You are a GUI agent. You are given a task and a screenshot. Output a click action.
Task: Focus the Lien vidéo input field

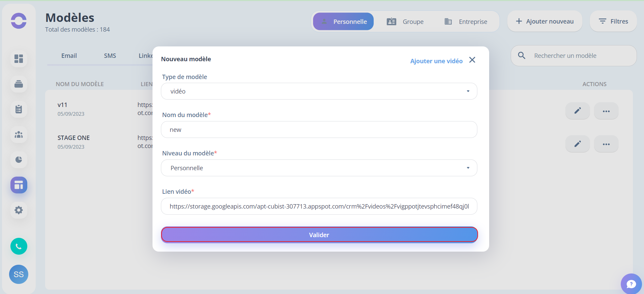click(319, 206)
